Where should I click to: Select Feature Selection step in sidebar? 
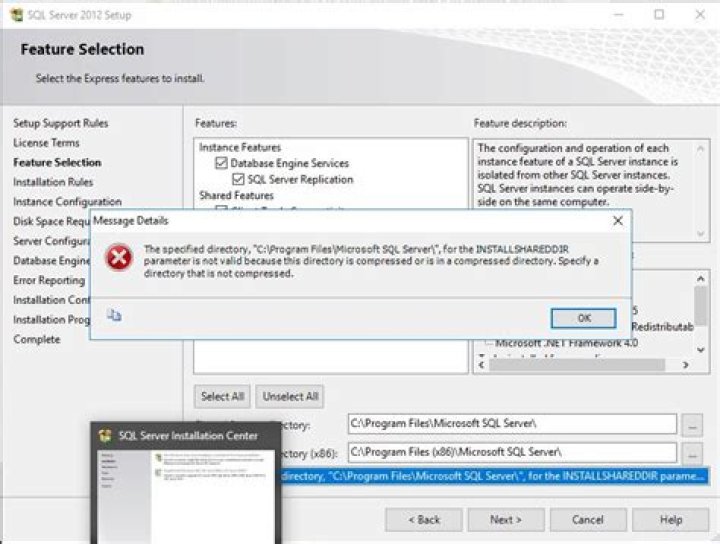[57, 163]
